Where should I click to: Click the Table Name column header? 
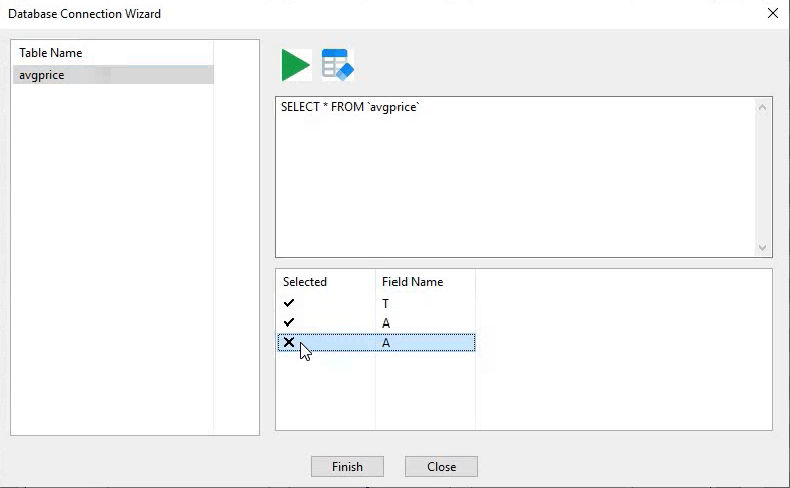(51, 53)
